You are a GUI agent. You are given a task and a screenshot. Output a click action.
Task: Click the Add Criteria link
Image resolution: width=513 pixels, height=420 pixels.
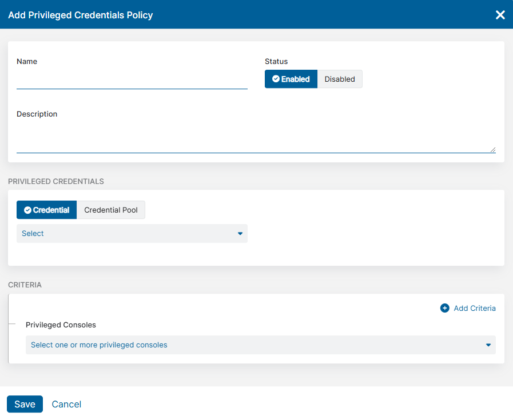coord(474,308)
